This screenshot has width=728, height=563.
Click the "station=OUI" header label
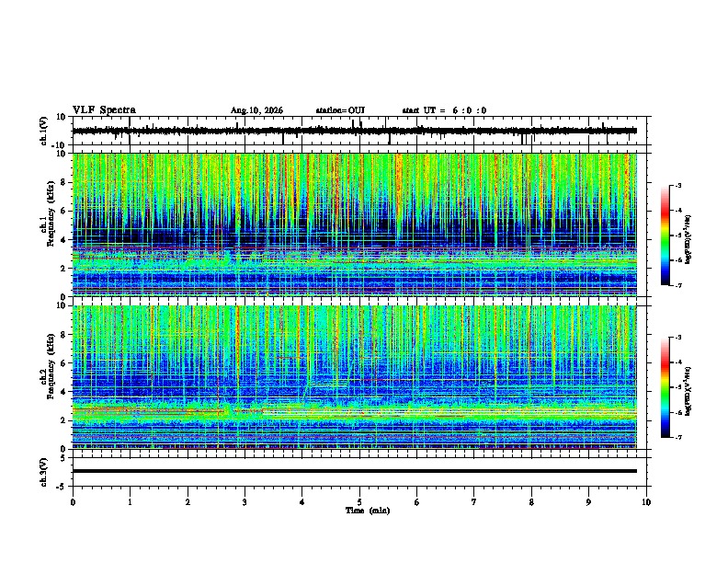(340, 110)
